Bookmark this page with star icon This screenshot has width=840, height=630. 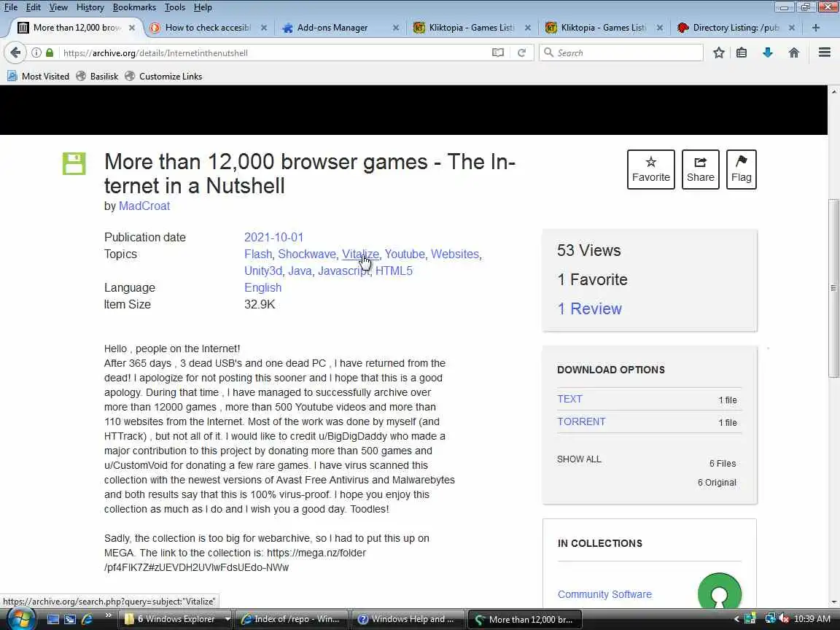click(x=719, y=52)
